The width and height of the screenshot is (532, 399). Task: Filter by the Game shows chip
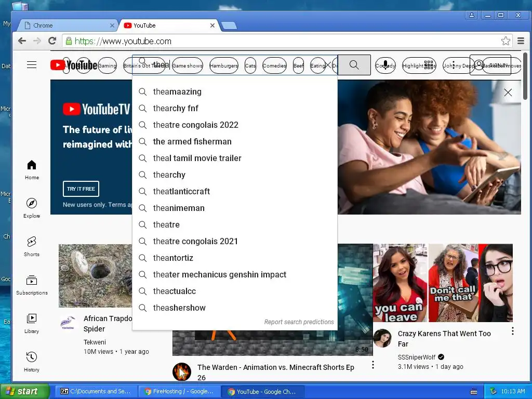point(187,65)
